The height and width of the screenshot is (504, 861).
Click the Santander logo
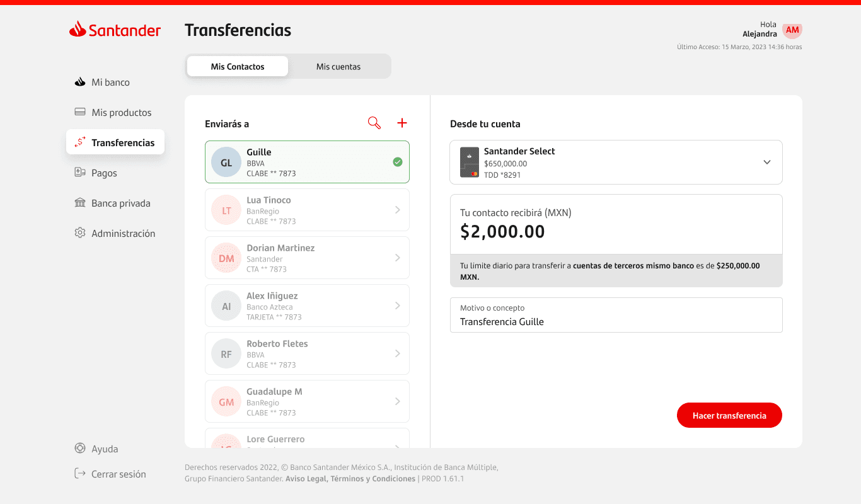coord(115,30)
